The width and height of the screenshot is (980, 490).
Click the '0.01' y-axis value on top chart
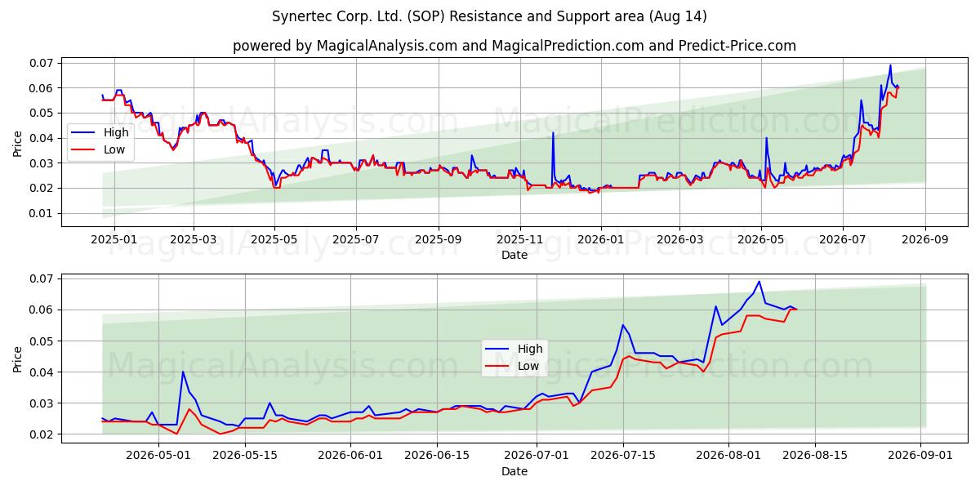(x=41, y=213)
